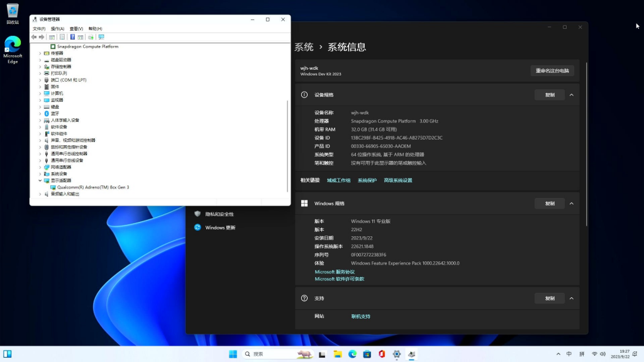Open the Microsoft 软件许可条款 link
The height and width of the screenshot is (362, 644).
click(339, 278)
